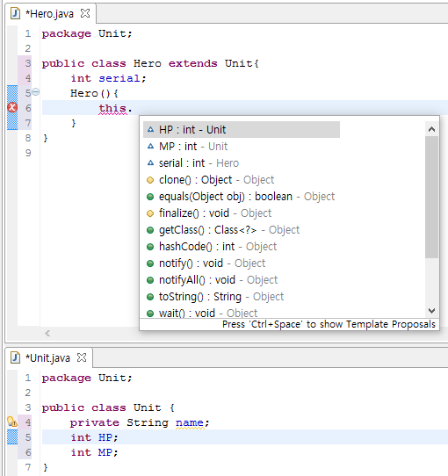The image size is (448, 476).
Task: Click 'extends' keyword in Hero.java
Action: pos(193,63)
